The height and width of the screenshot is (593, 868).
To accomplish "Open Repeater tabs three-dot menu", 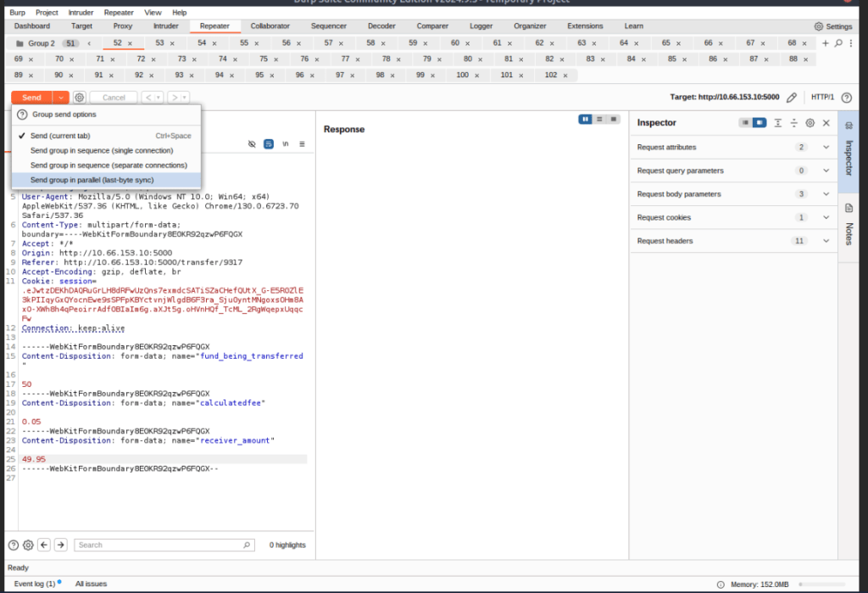I will pos(851,42).
